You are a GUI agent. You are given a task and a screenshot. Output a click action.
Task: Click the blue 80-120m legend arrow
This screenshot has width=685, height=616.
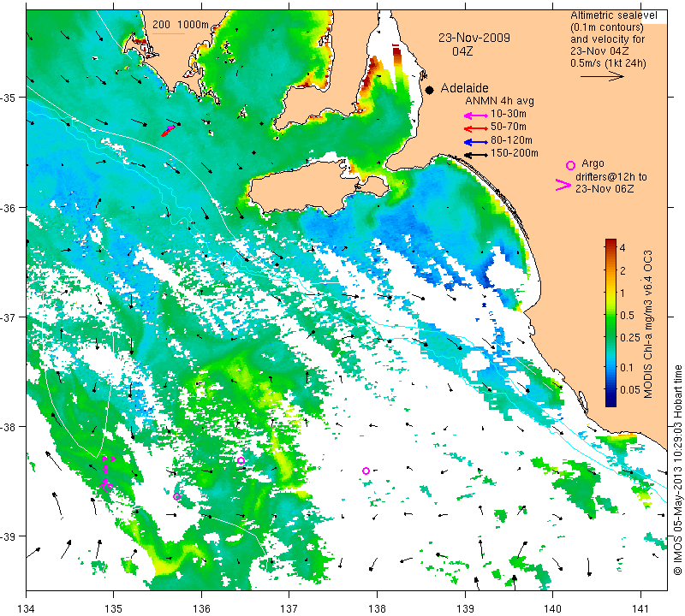click(475, 142)
